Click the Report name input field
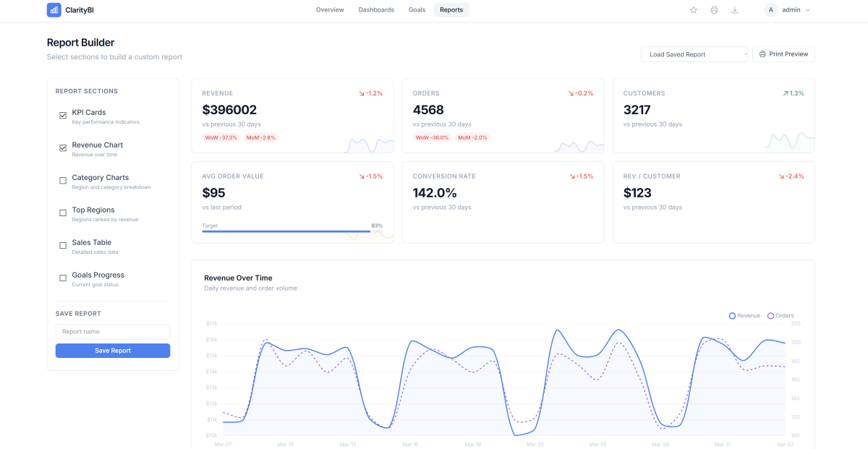 (113, 330)
